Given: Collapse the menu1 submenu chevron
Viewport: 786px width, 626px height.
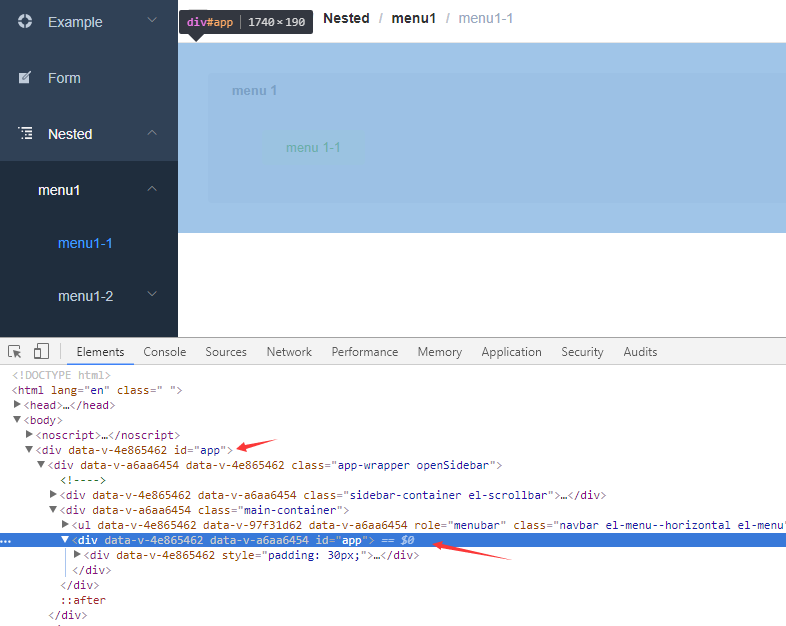Looking at the screenshot, I should coord(152,189).
